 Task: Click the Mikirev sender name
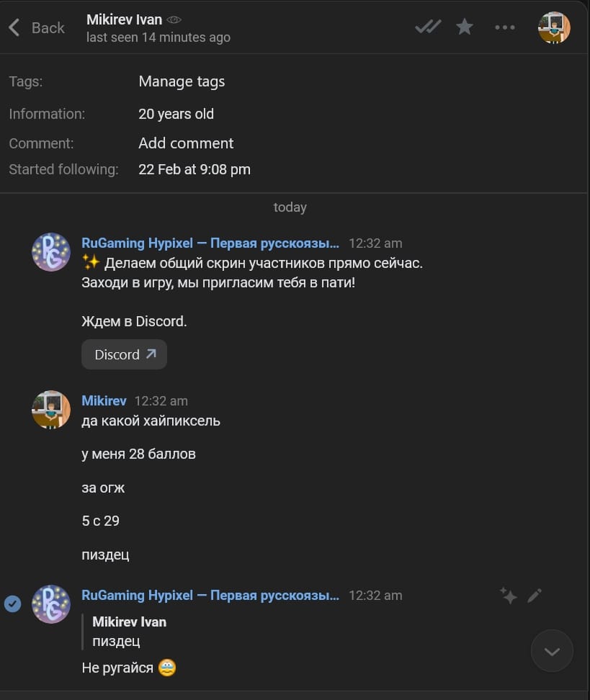tap(104, 400)
